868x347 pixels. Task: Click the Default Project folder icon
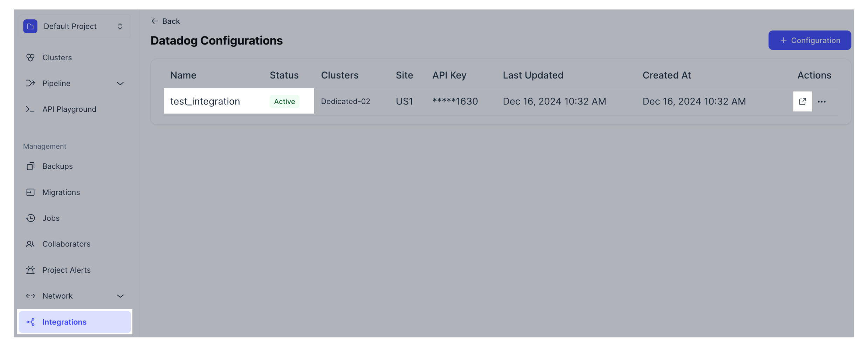coord(30,26)
